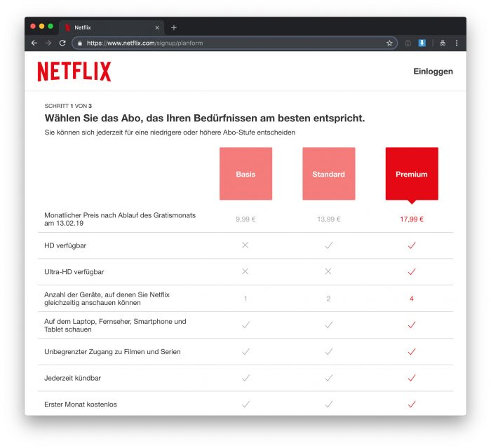Image resolution: width=491 pixels, height=448 pixels.
Task: Click the 9,99 € Basis price
Action: pos(245,219)
